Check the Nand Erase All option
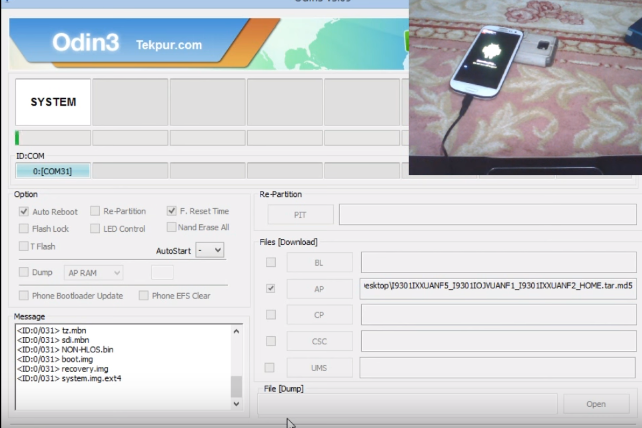 pos(172,227)
